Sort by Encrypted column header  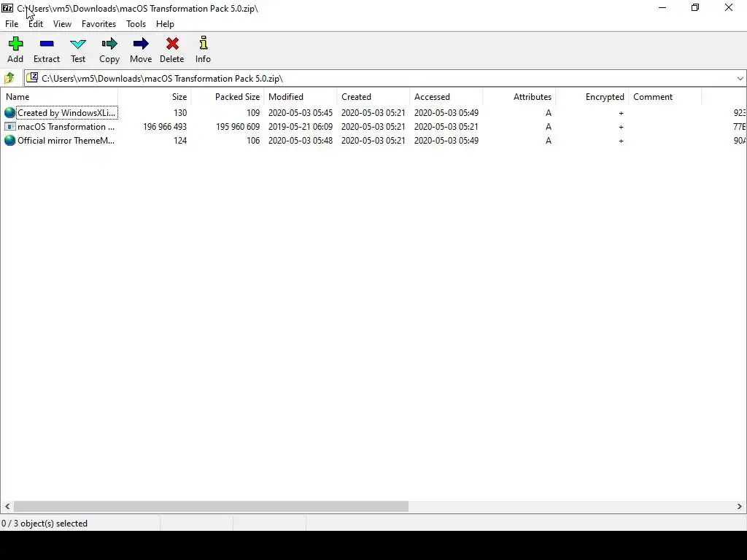(x=592, y=97)
